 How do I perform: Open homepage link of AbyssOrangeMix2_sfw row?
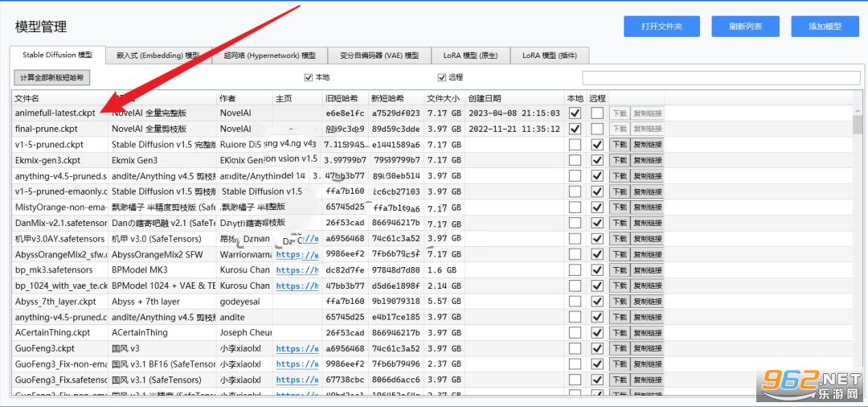click(298, 255)
